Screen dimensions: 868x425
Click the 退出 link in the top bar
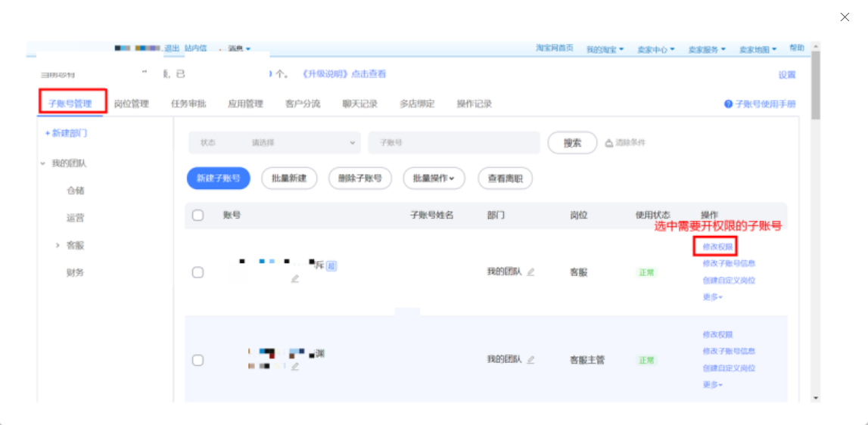coord(172,48)
